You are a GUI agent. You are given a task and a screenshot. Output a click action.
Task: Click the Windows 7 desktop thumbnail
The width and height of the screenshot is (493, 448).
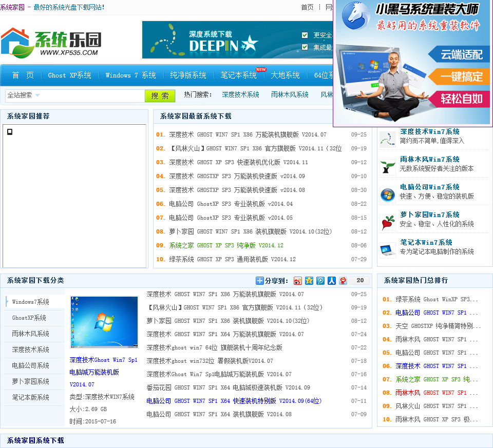coord(104,322)
